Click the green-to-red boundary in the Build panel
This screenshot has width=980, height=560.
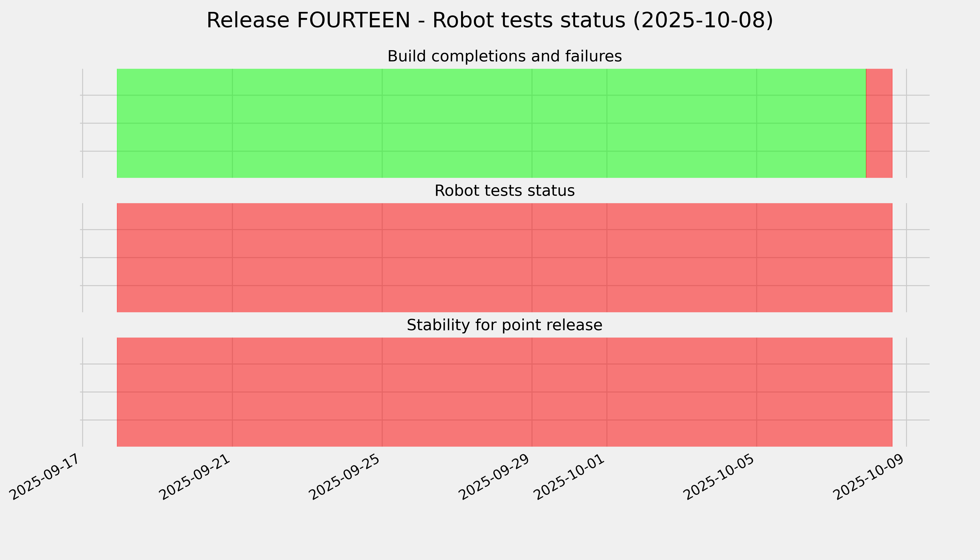click(866, 123)
